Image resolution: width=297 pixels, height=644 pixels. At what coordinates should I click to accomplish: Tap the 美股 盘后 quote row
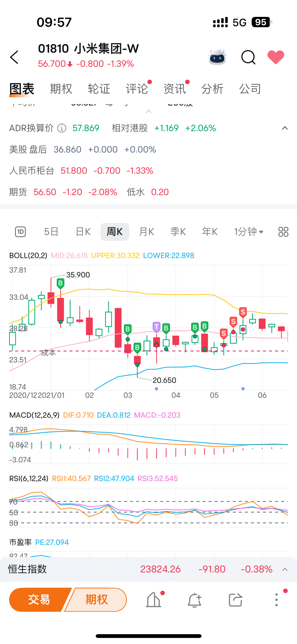pyautogui.click(x=83, y=150)
